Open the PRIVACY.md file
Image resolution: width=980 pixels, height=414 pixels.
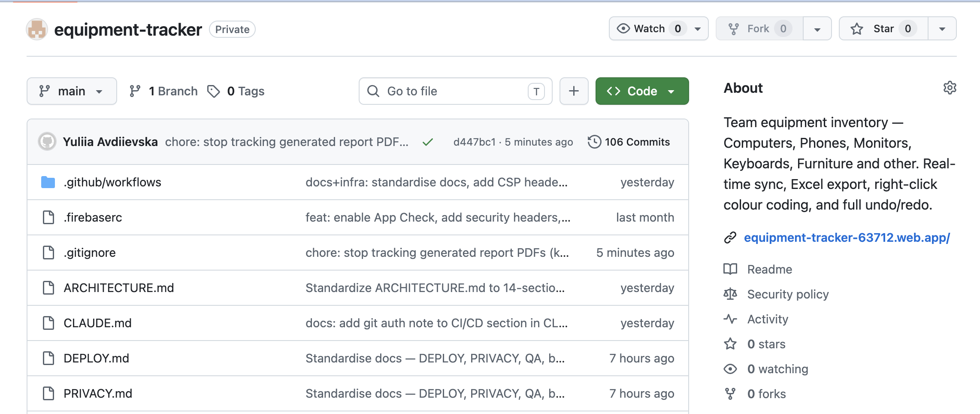point(98,393)
